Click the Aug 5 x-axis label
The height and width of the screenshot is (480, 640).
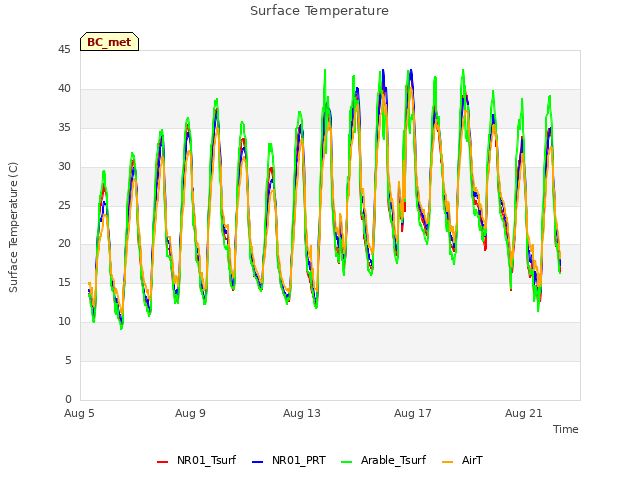[79, 413]
